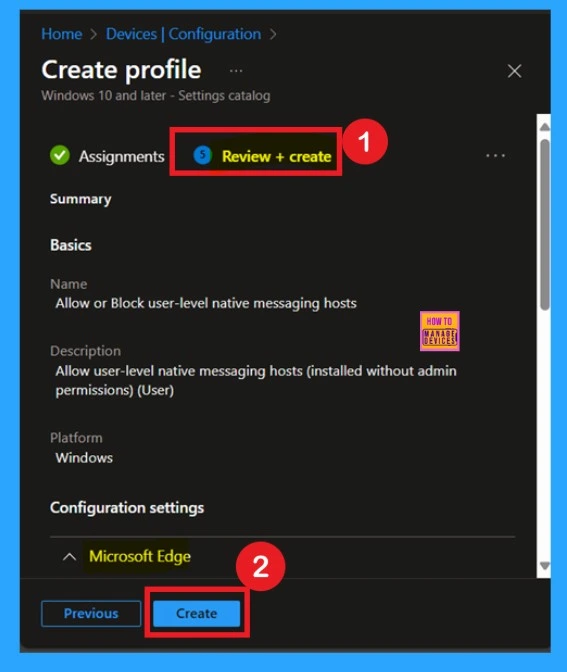Close the Create profile pane

click(x=514, y=71)
